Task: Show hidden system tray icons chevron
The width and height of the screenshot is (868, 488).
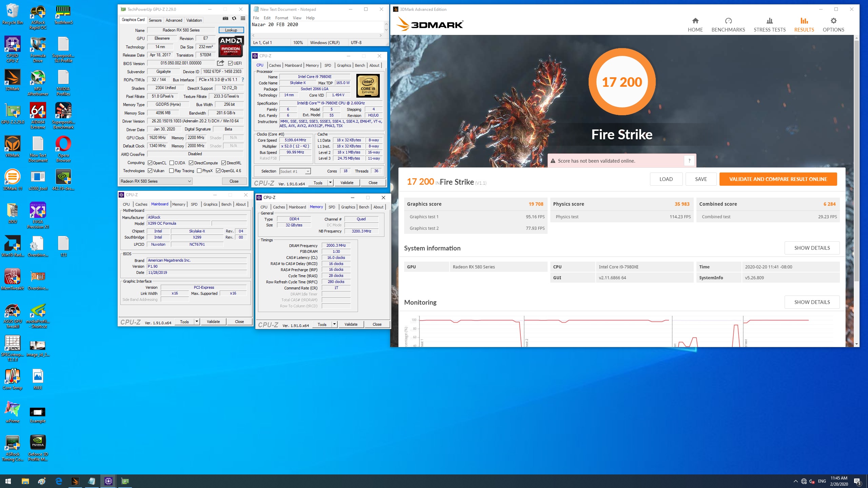Action: [x=795, y=481]
